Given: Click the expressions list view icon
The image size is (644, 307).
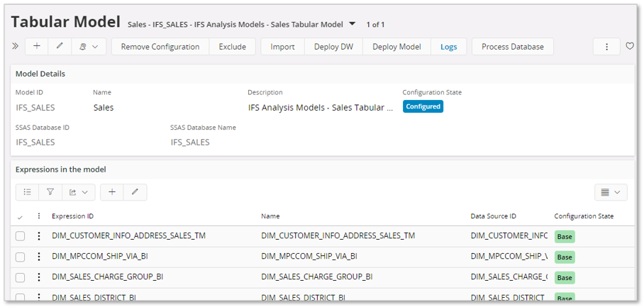Looking at the screenshot, I should [x=27, y=192].
